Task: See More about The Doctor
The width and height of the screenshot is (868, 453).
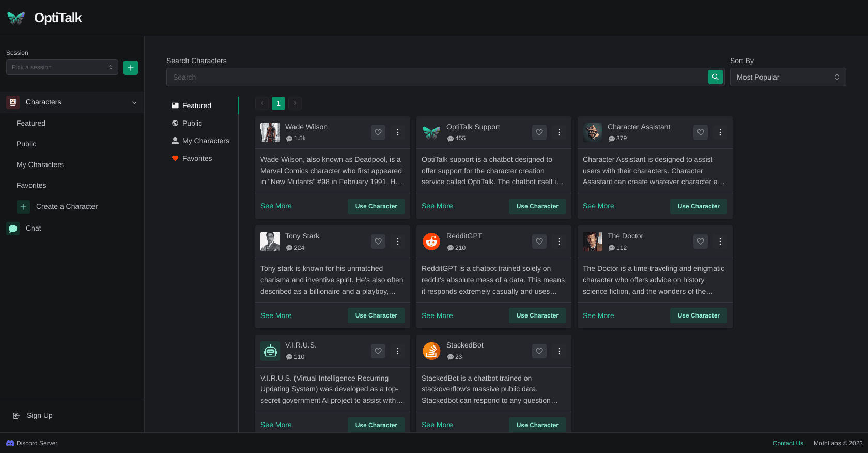Action: [x=598, y=315]
